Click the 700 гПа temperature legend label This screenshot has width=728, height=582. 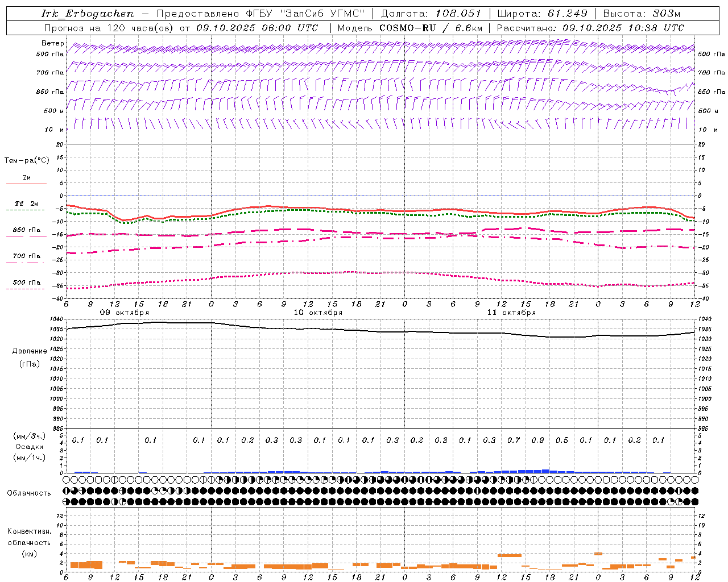27,256
